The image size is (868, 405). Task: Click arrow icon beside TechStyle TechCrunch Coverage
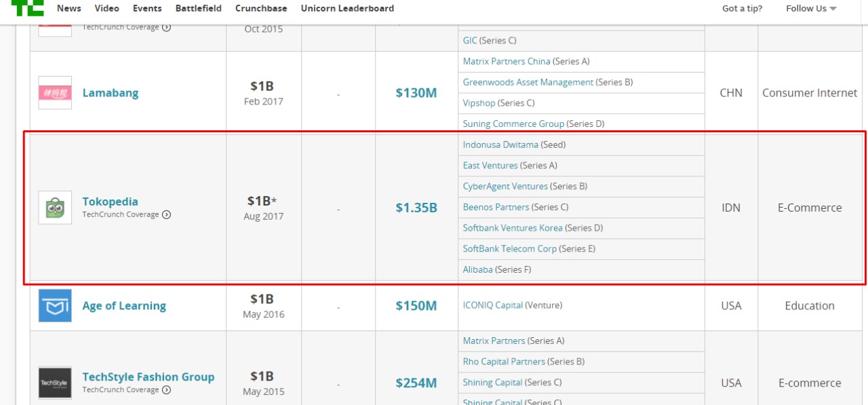point(167,390)
